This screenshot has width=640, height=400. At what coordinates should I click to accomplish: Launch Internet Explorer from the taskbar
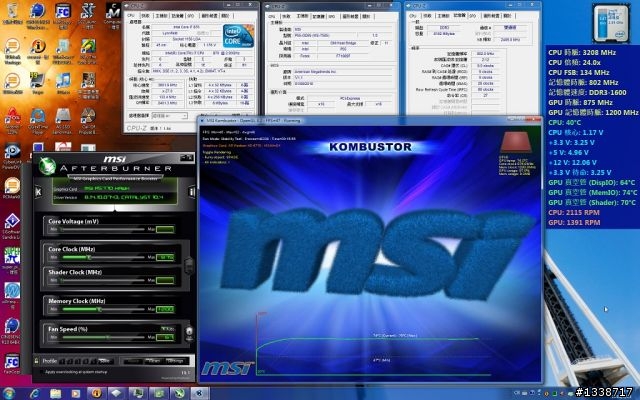[x=35, y=393]
